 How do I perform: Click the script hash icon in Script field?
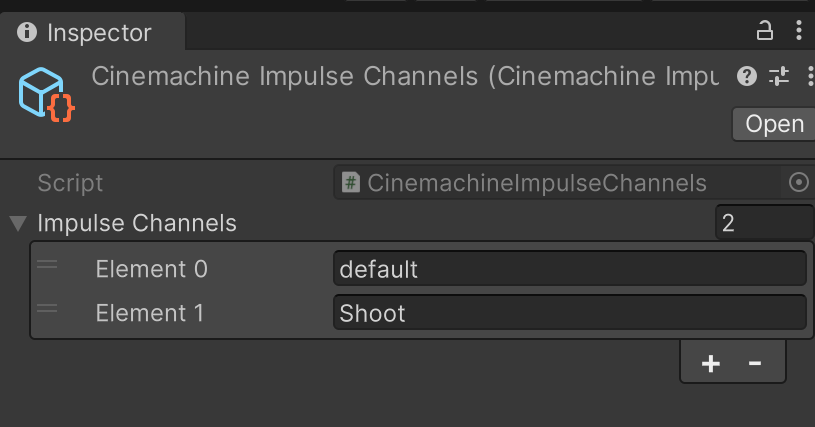(351, 183)
